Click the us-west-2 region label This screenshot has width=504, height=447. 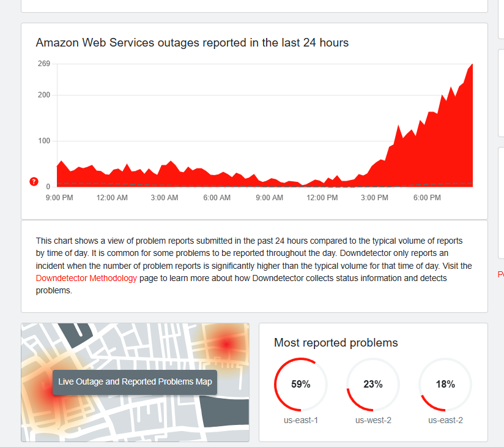(373, 421)
